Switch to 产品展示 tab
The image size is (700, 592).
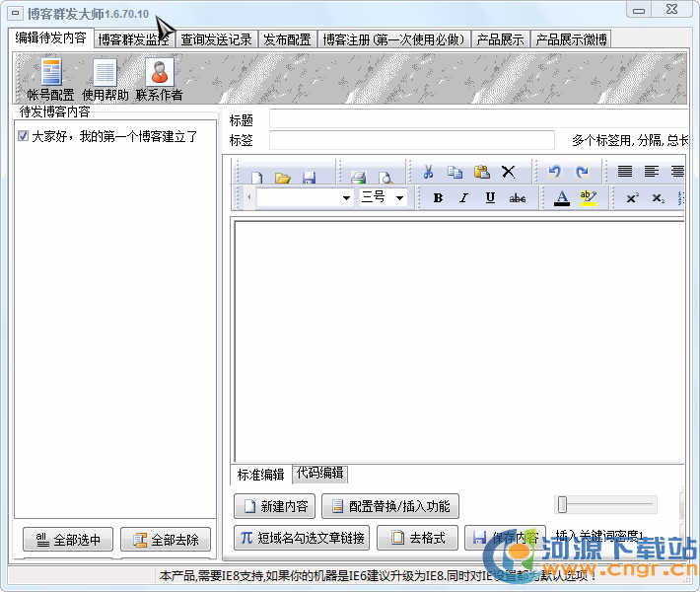click(x=500, y=39)
